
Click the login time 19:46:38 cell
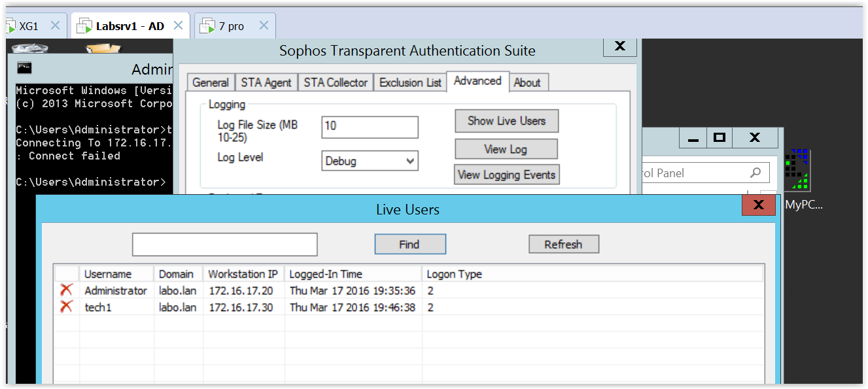click(353, 307)
